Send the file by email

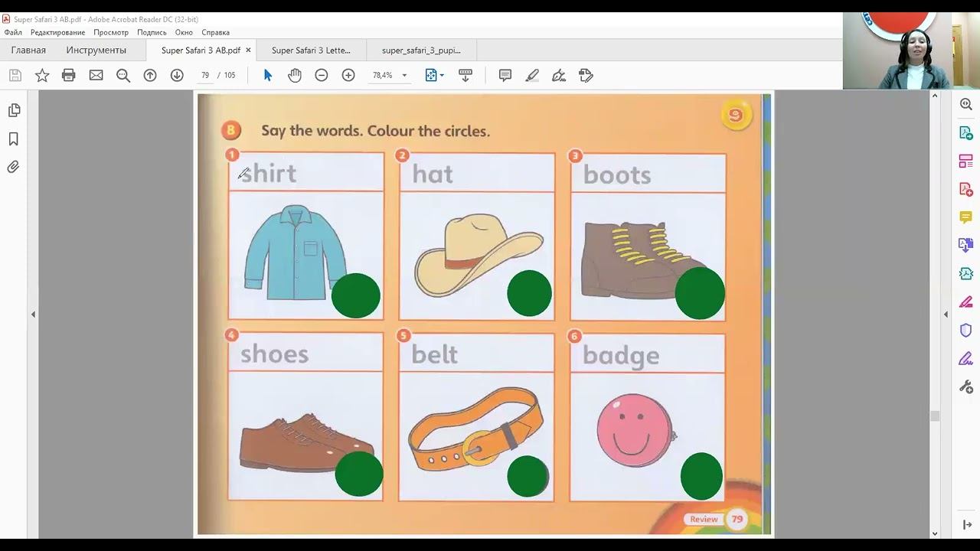(96, 75)
